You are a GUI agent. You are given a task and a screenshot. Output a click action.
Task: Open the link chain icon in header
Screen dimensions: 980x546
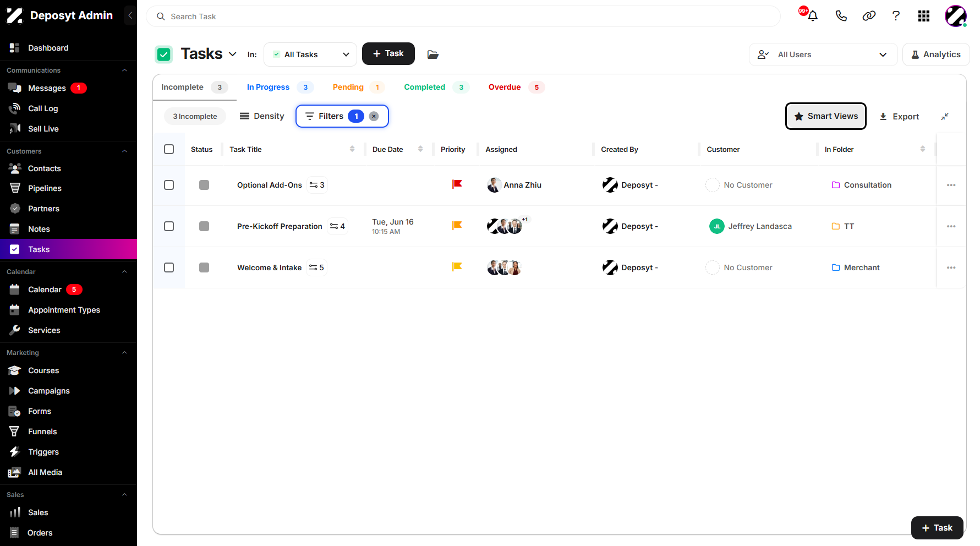point(869,16)
